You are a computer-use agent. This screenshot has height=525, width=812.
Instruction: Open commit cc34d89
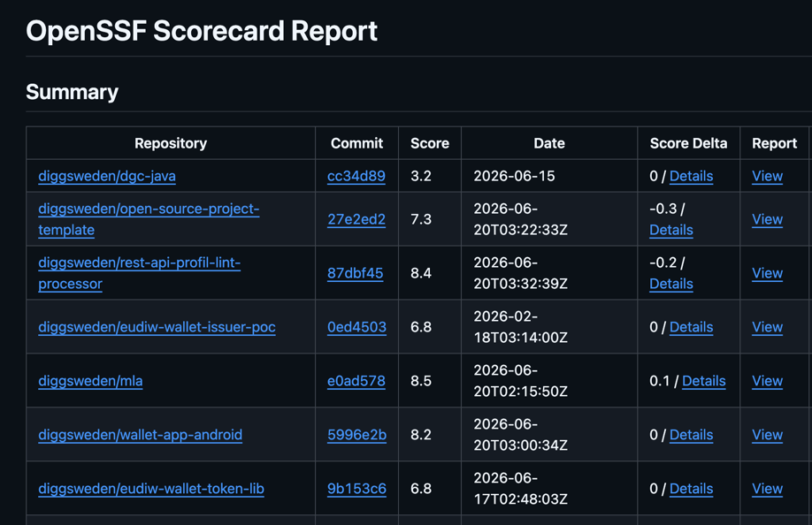[356, 176]
